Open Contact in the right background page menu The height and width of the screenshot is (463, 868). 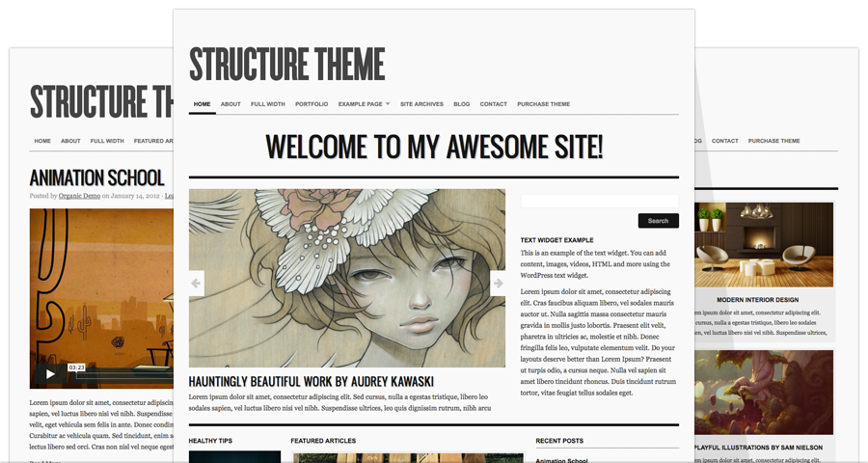tap(725, 141)
